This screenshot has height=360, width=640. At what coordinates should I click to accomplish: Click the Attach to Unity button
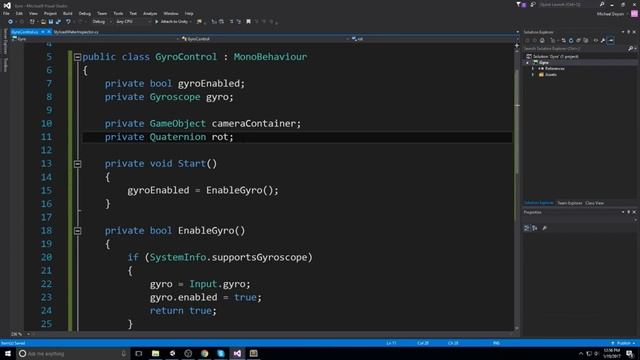(x=171, y=22)
